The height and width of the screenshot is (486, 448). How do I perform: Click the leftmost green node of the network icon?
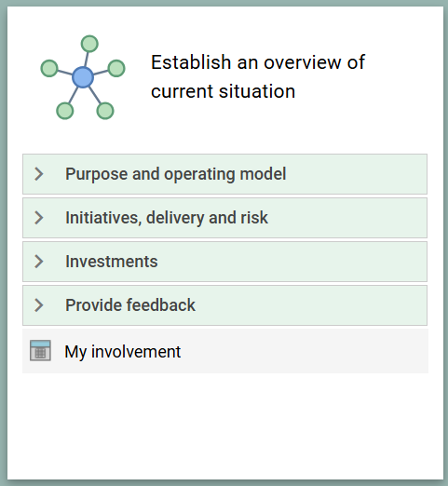point(49,68)
